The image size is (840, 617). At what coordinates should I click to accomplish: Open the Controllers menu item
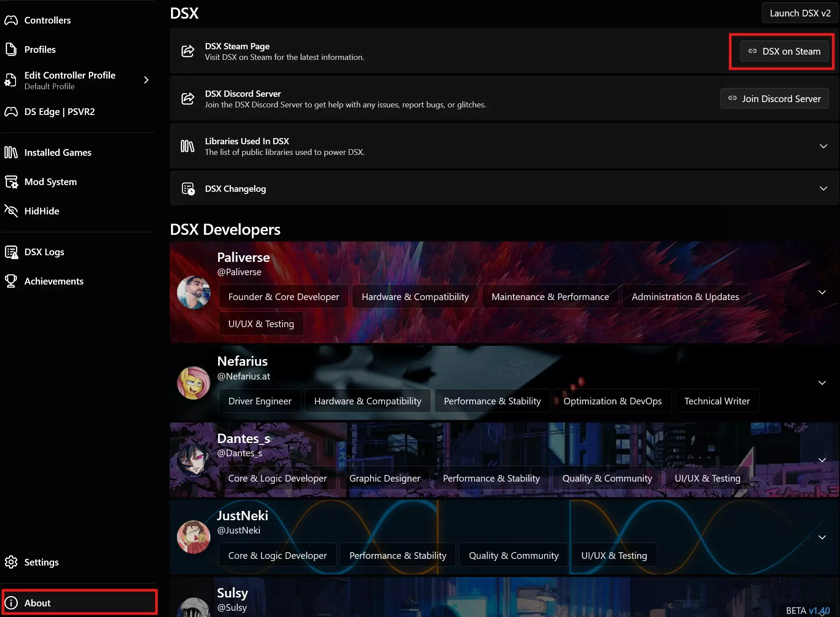pyautogui.click(x=78, y=20)
